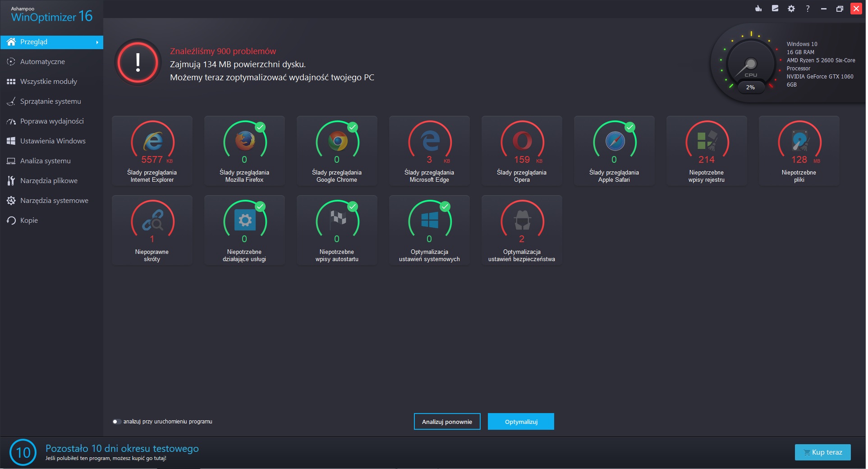Viewport: 868px width, 469px height.
Task: Click the Zajmują 134 MB powierzchni dysku text
Action: point(238,64)
